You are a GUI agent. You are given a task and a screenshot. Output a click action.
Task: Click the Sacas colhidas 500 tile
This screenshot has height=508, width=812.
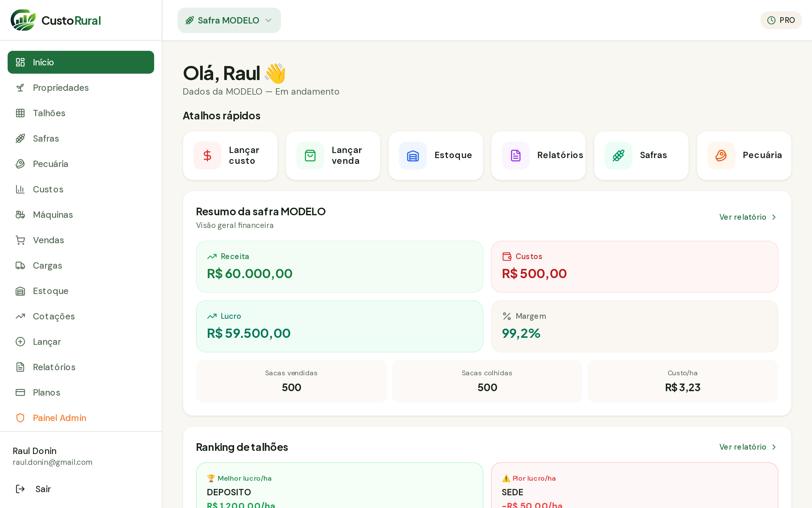click(x=487, y=381)
